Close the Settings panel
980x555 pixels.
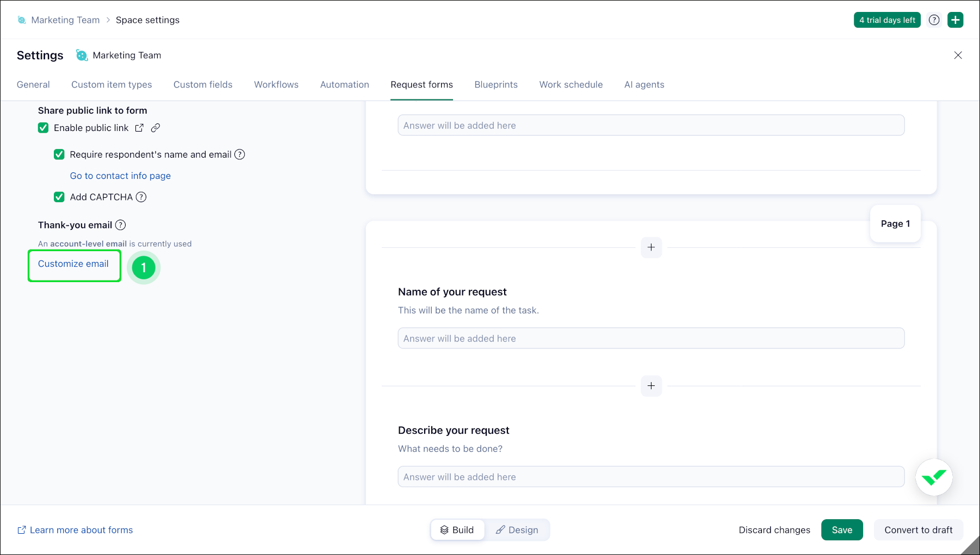coord(958,55)
